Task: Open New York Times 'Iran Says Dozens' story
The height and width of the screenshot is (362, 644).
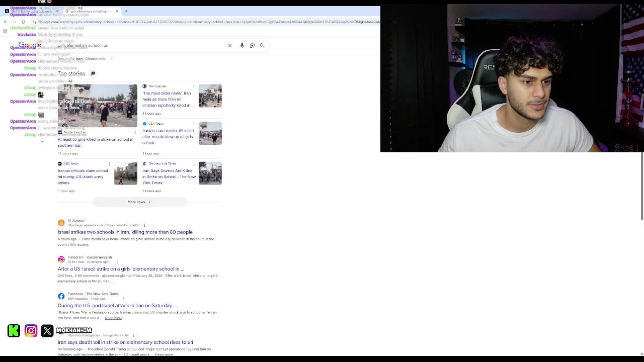Action: (169, 176)
